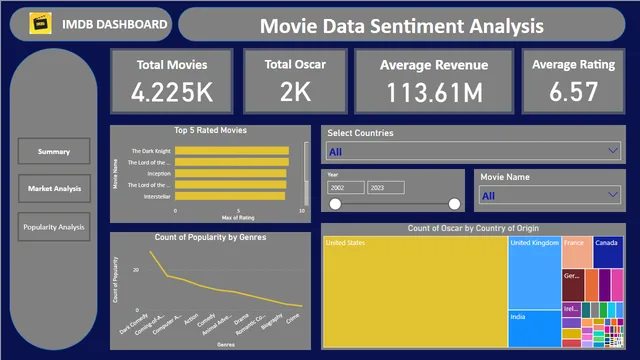Screen dimensions: 640x360
Task: Click the Year slider track
Action: tap(395, 204)
